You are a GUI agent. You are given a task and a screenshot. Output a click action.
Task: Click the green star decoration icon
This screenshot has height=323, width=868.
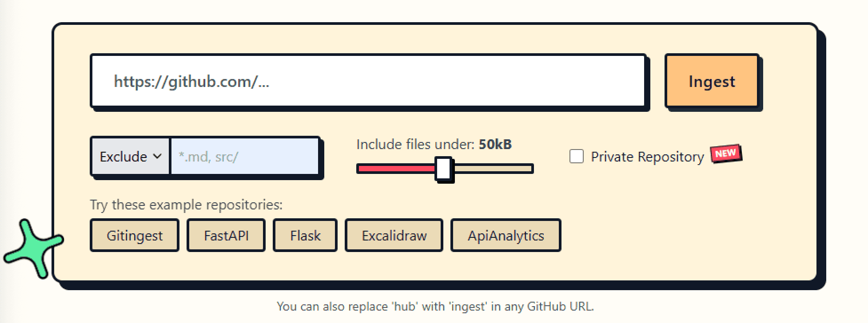pyautogui.click(x=32, y=248)
